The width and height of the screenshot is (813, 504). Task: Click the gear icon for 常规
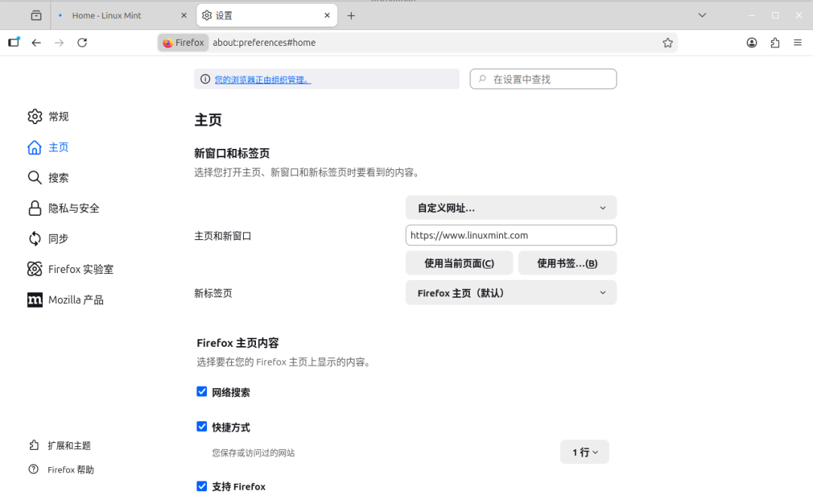(35, 117)
